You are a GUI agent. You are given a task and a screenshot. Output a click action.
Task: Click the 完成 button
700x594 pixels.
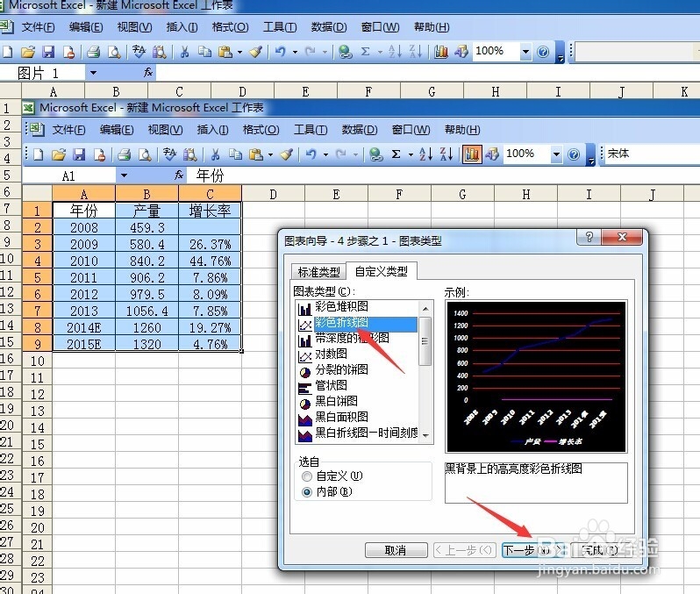coord(602,550)
